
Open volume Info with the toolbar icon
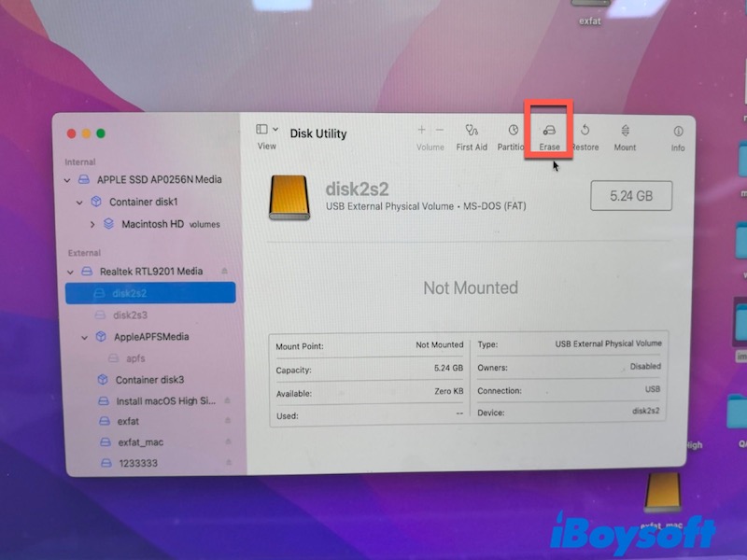tap(678, 132)
